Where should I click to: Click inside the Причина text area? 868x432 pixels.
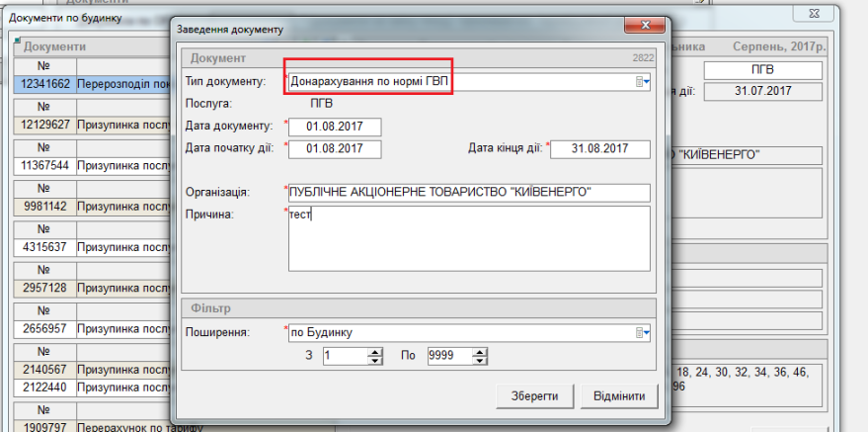point(468,237)
